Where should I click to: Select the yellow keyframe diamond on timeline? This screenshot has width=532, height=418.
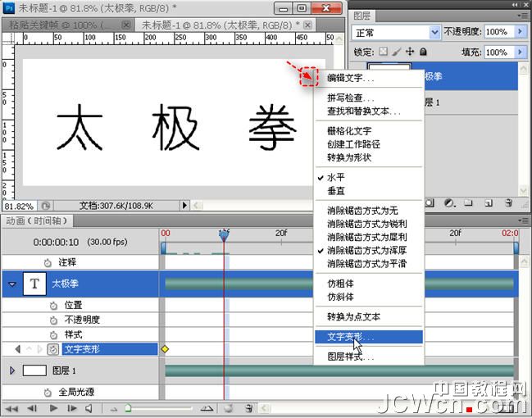[165, 349]
